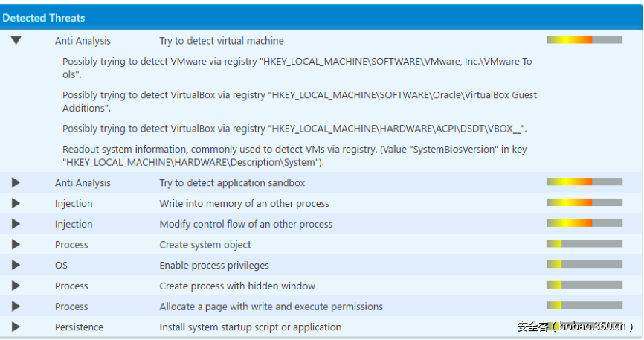The width and height of the screenshot is (644, 340).
Task: Collapse the "Try to detect virtual machine" arrow
Action: point(16,41)
